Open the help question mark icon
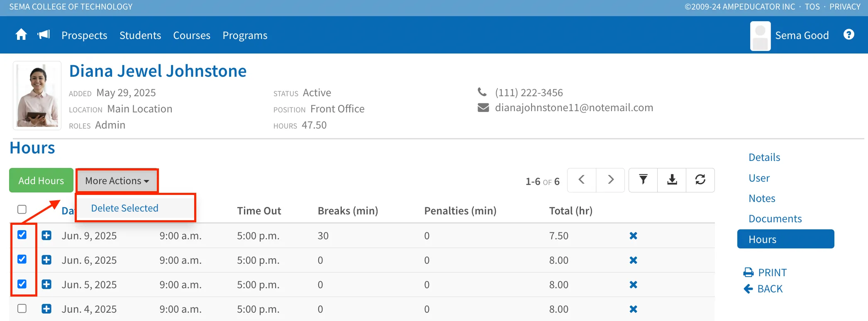Image resolution: width=868 pixels, height=321 pixels. (849, 35)
